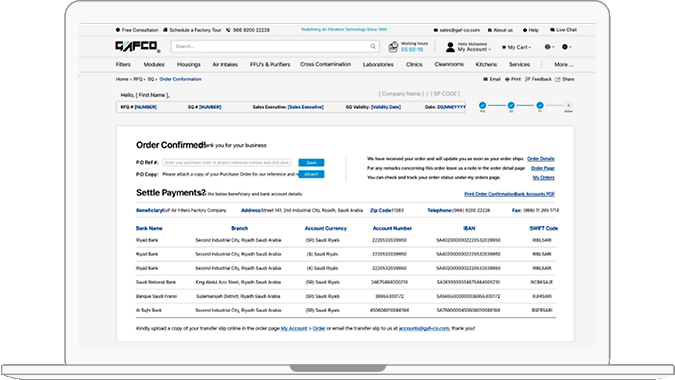Viewport: 675px width, 380px height.
Task: Click the user account avatar icon
Action: (x=450, y=47)
